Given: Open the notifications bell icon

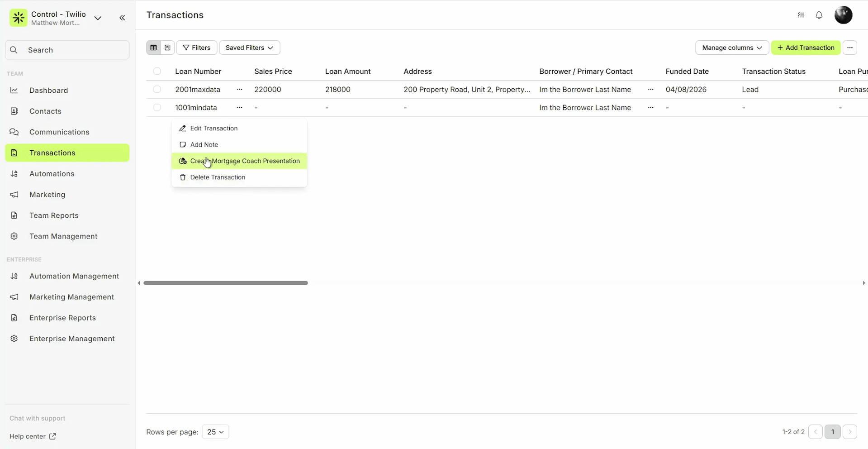Looking at the screenshot, I should tap(819, 15).
